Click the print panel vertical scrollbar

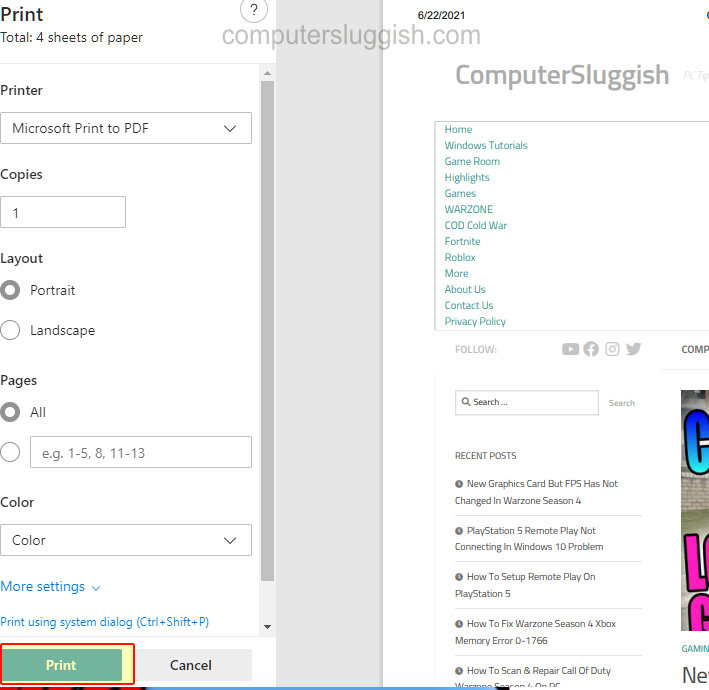pyautogui.click(x=267, y=331)
